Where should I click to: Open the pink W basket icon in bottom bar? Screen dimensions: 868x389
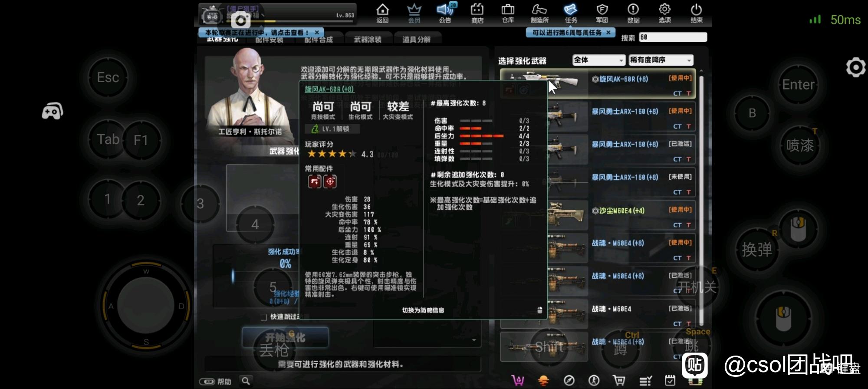coord(518,380)
